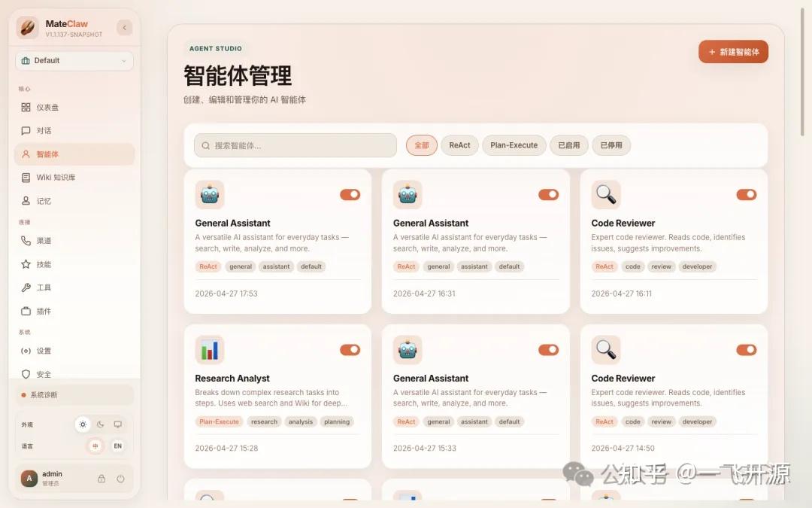Toggle off General Assistant dated 15:33

[548, 350]
